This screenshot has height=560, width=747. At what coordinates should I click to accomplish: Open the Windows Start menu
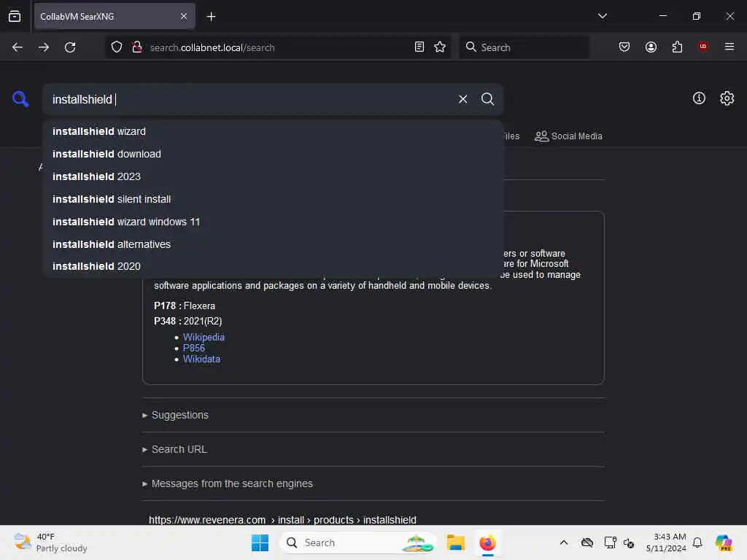(x=260, y=542)
